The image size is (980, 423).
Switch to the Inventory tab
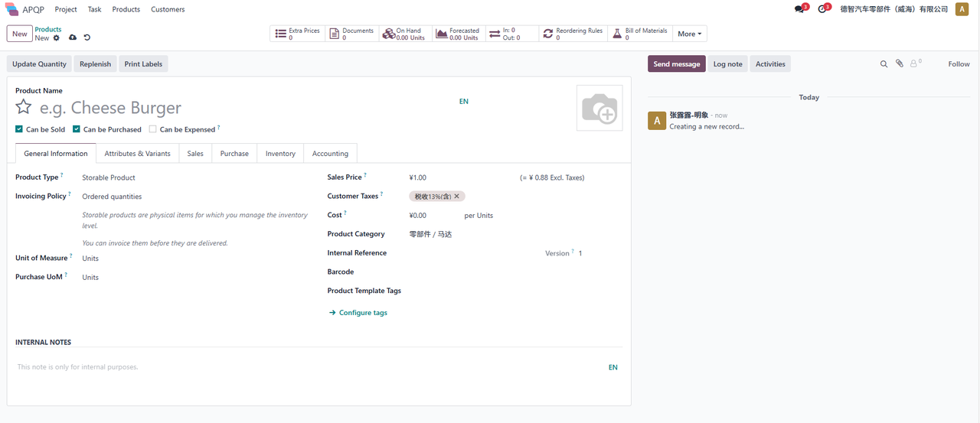[280, 154]
